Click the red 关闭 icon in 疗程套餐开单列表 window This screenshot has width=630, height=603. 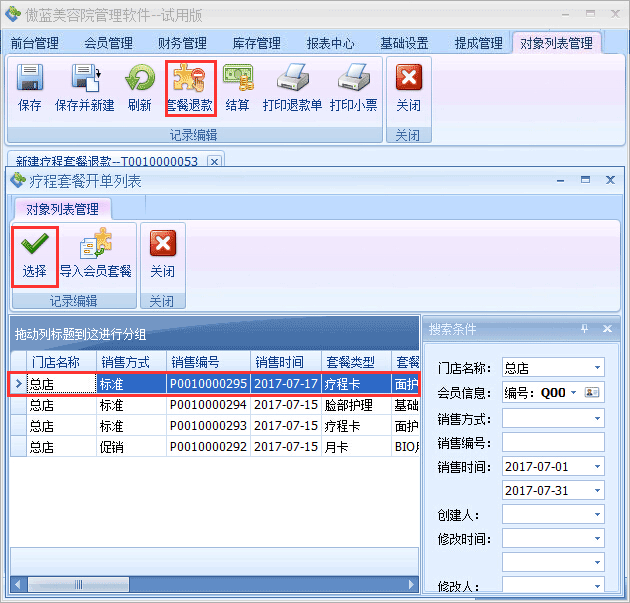[163, 243]
